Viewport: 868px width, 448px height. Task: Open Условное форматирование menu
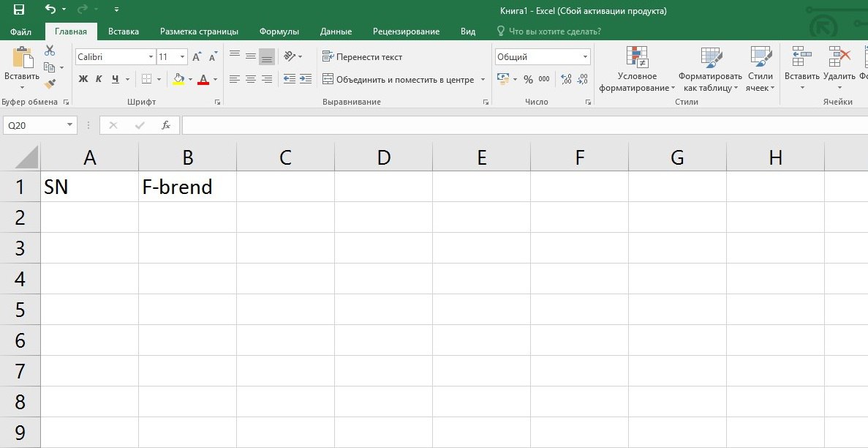pos(637,70)
